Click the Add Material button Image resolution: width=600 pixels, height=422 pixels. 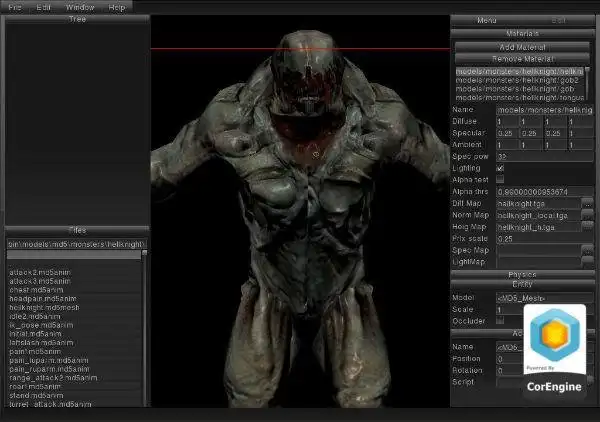[x=522, y=47]
